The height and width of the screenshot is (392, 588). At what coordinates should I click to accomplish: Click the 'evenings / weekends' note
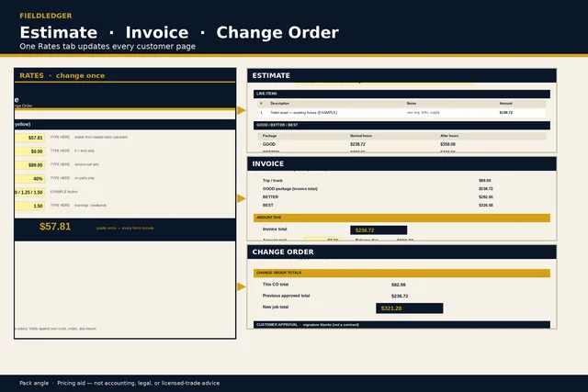pyautogui.click(x=90, y=206)
